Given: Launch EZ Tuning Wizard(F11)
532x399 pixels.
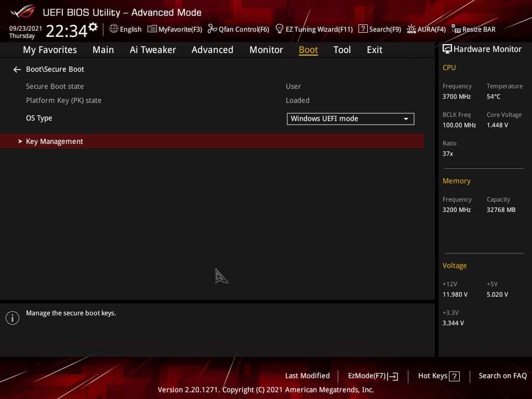Looking at the screenshot, I should pos(314,29).
